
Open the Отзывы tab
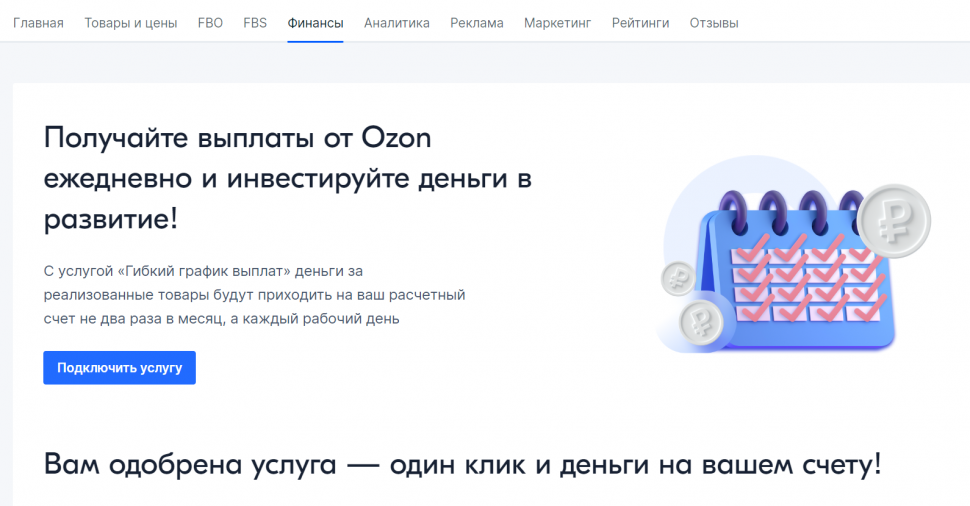[714, 23]
